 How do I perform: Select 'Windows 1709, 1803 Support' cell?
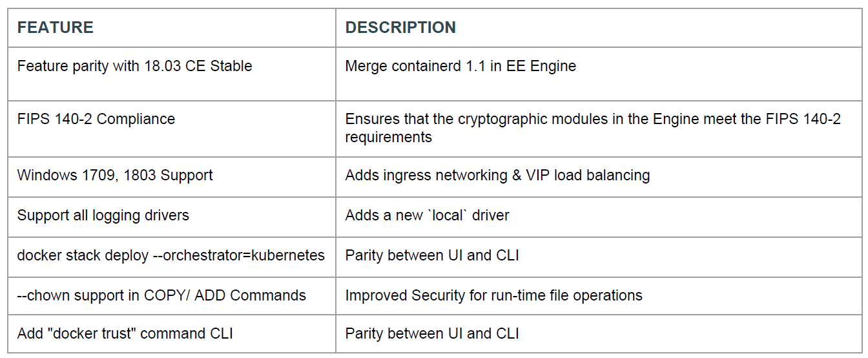pyautogui.click(x=115, y=175)
